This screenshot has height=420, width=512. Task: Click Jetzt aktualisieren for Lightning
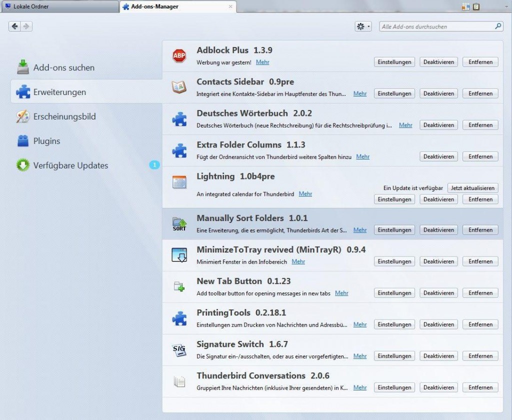point(472,187)
